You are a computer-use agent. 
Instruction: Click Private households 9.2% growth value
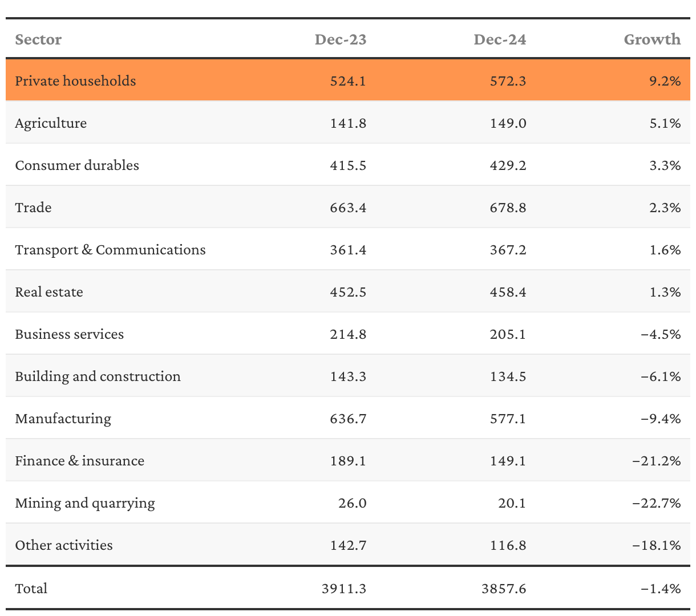(x=666, y=81)
